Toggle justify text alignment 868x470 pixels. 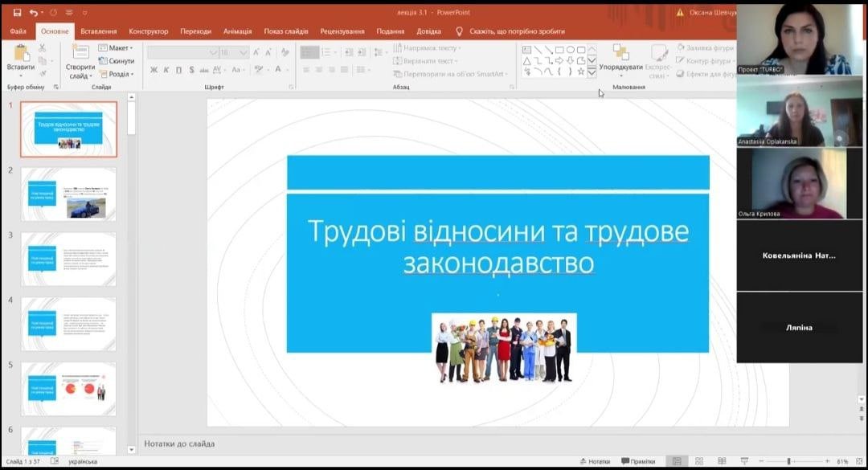pyautogui.click(x=344, y=70)
